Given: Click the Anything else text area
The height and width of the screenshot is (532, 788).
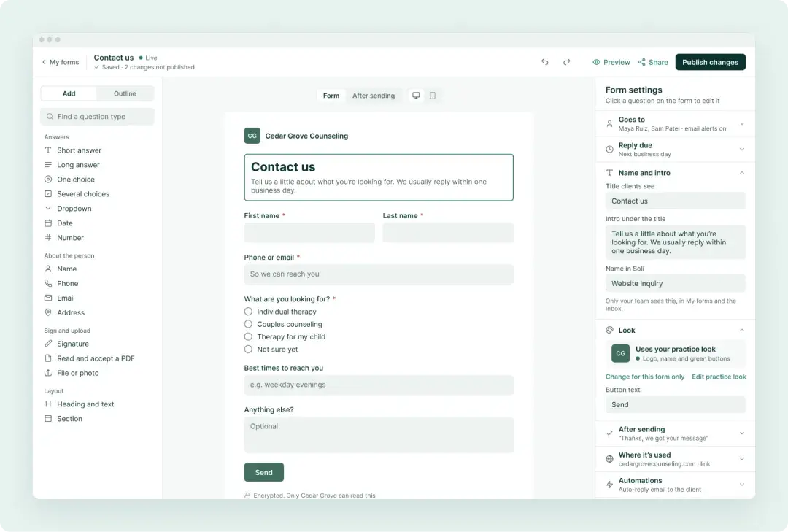Looking at the screenshot, I should pos(379,434).
